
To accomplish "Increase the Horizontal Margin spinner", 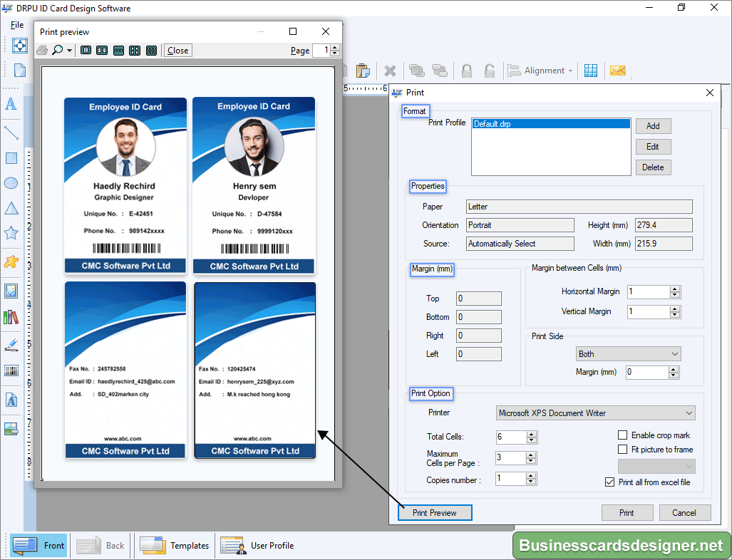I will point(674,289).
